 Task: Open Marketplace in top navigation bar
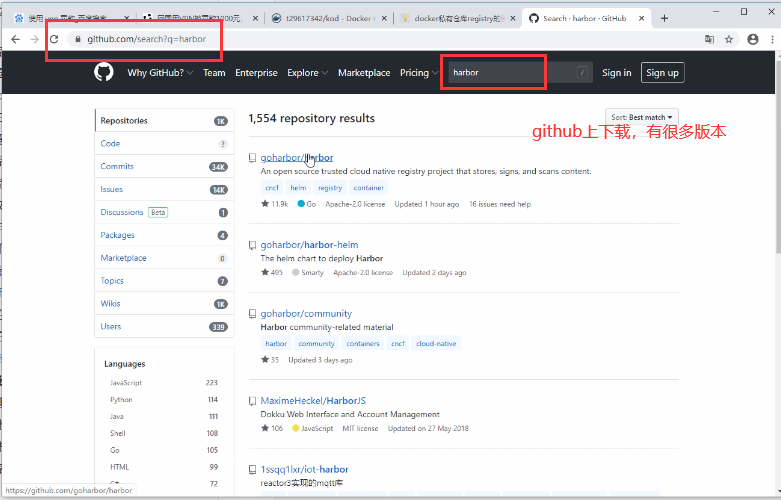[x=364, y=73]
